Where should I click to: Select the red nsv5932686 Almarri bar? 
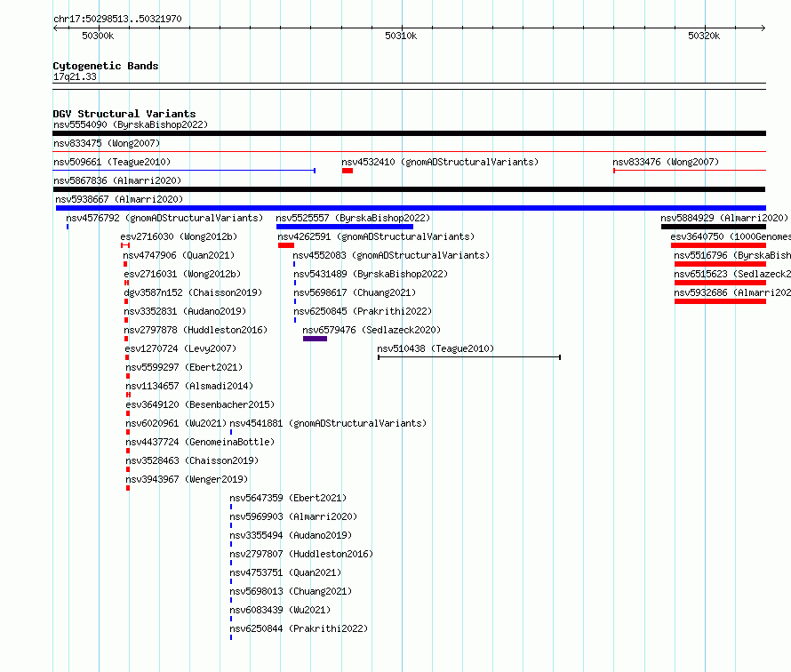coord(720,301)
